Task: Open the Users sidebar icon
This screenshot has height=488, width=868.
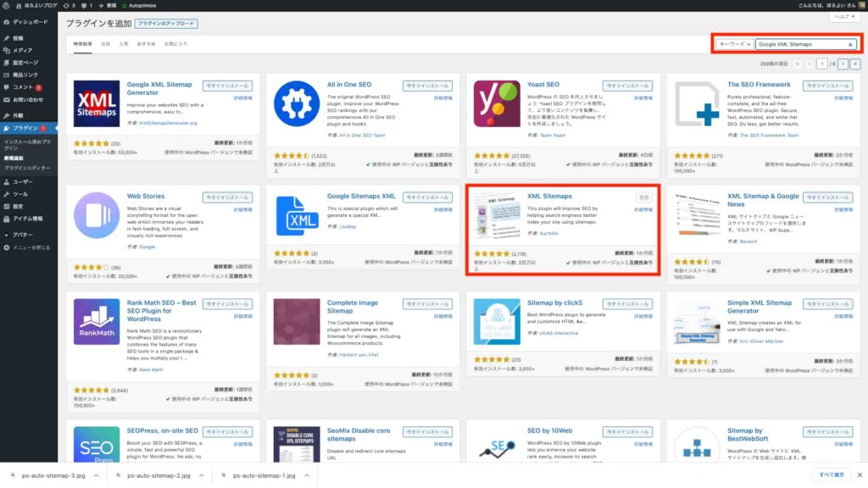Action: [x=6, y=182]
